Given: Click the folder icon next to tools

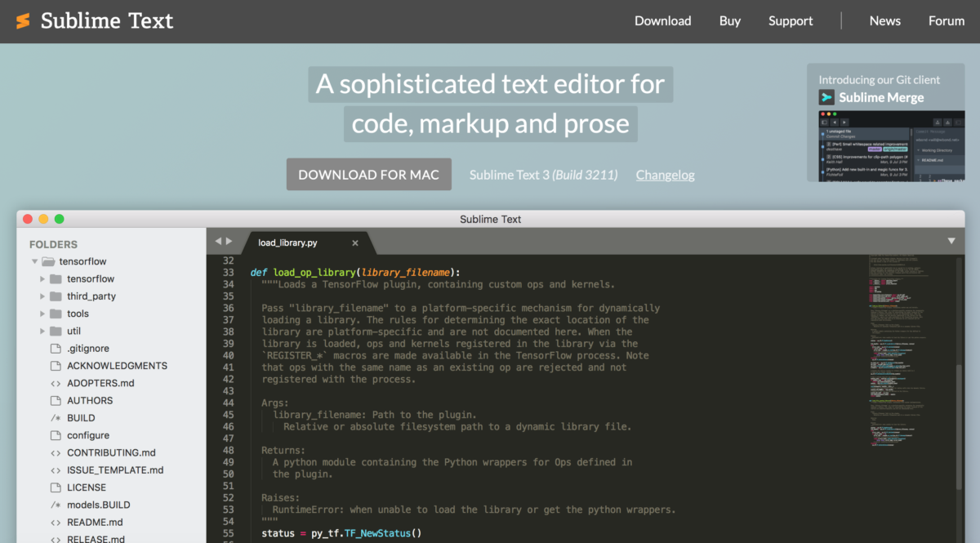Looking at the screenshot, I should click(x=56, y=314).
